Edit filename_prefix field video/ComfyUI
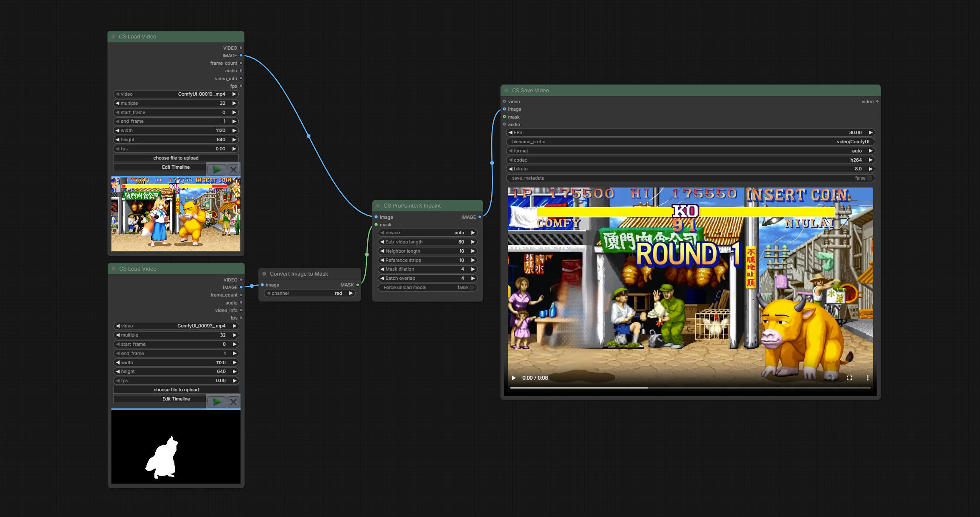980x517 pixels. pos(690,142)
